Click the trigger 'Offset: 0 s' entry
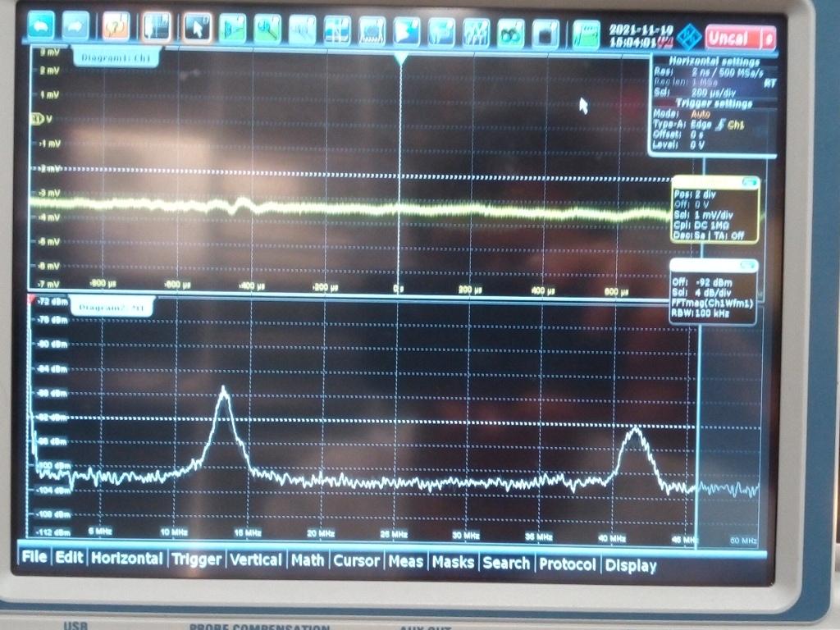 click(678, 135)
